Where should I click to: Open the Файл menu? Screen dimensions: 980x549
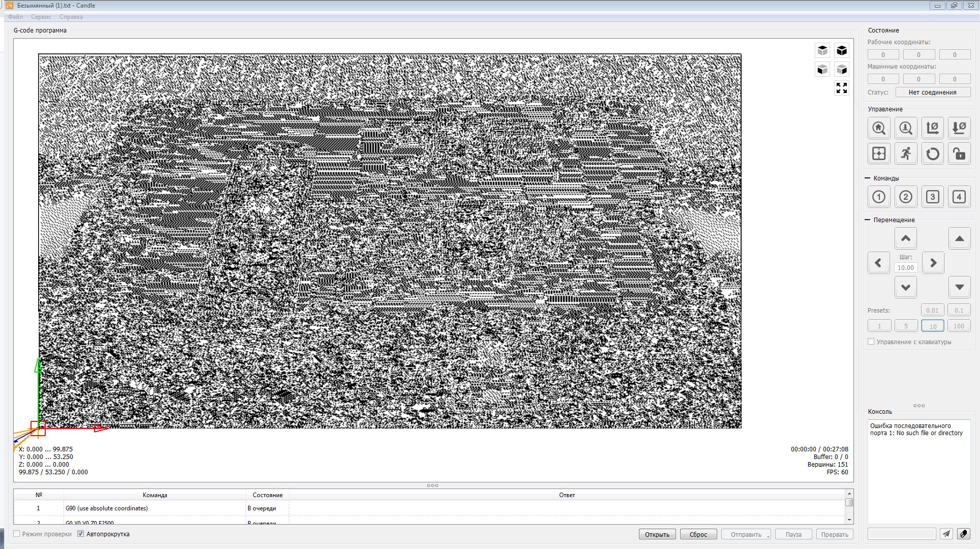pyautogui.click(x=15, y=17)
